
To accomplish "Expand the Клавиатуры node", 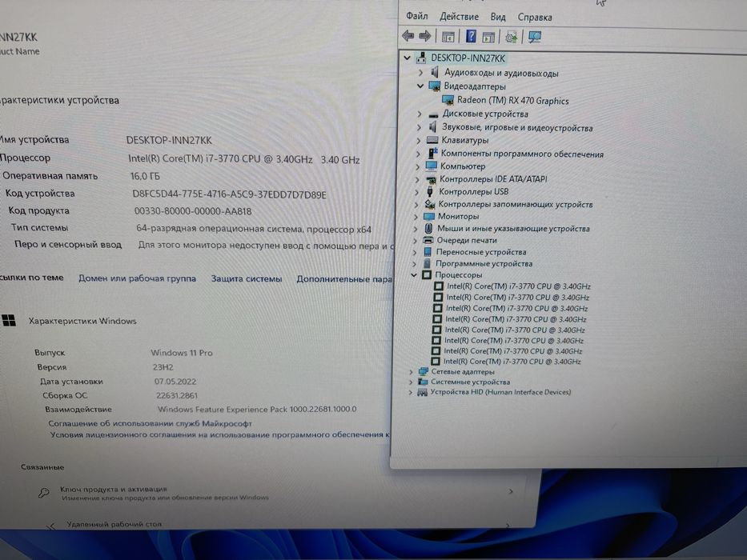I will 418,141.
